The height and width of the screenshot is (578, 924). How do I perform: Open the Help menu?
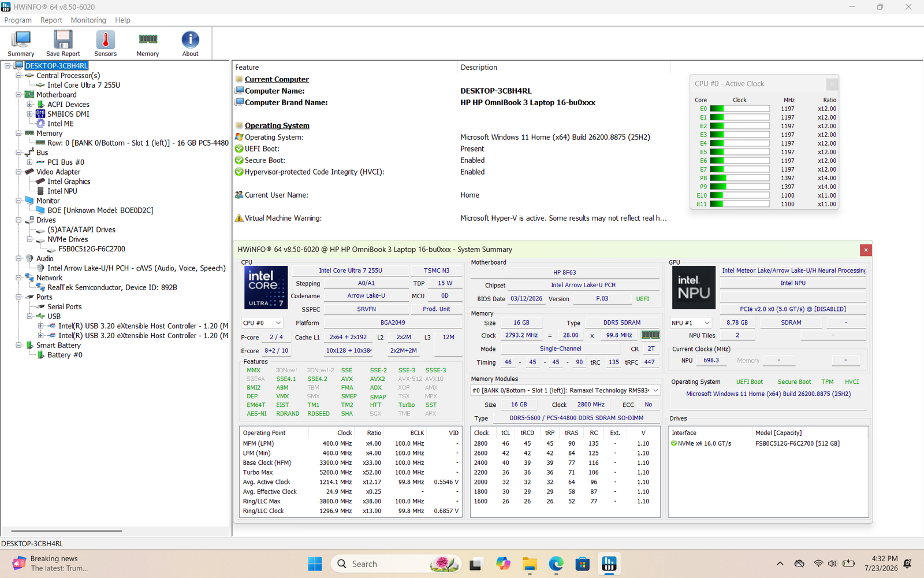(x=122, y=20)
